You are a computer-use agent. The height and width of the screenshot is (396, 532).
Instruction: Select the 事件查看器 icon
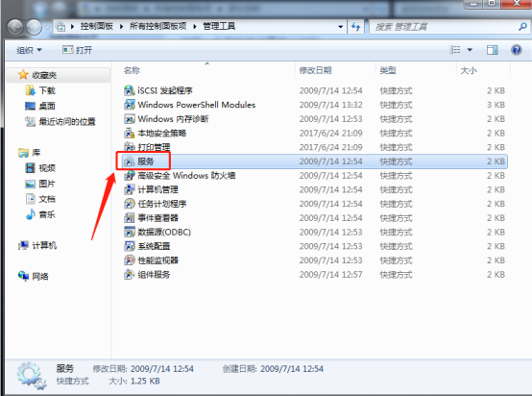pos(130,217)
